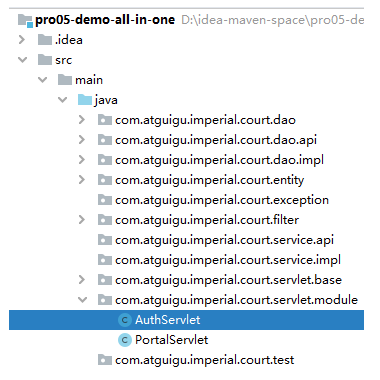
Task: Expand the .idea folder
Action: pos(22,40)
